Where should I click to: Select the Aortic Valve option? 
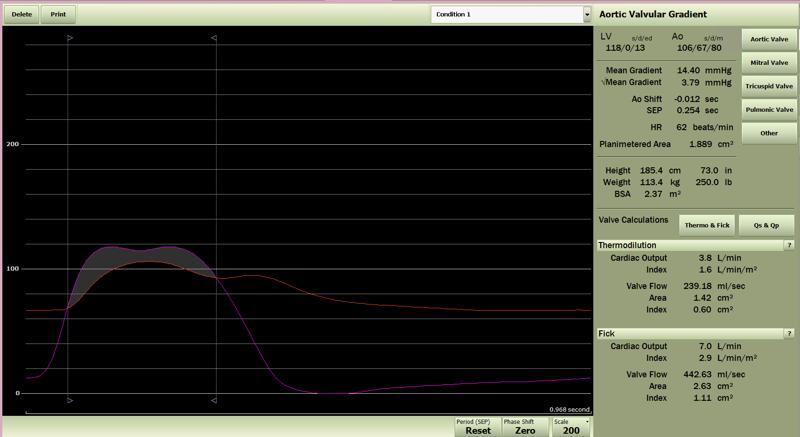pyautogui.click(x=768, y=39)
